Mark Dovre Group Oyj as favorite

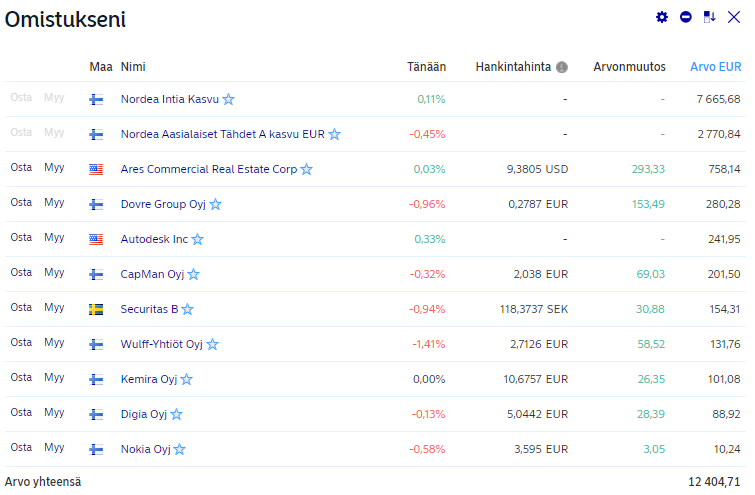215,204
